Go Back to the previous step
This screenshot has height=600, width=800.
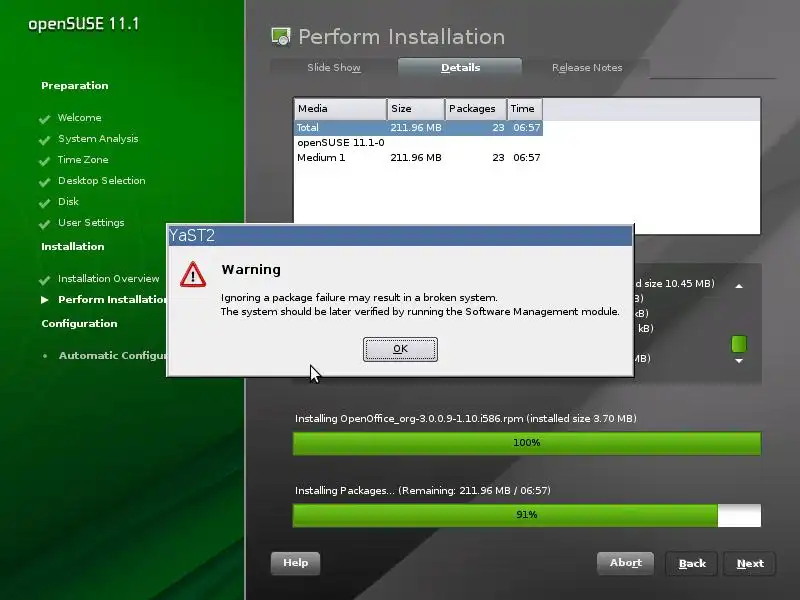tap(692, 564)
